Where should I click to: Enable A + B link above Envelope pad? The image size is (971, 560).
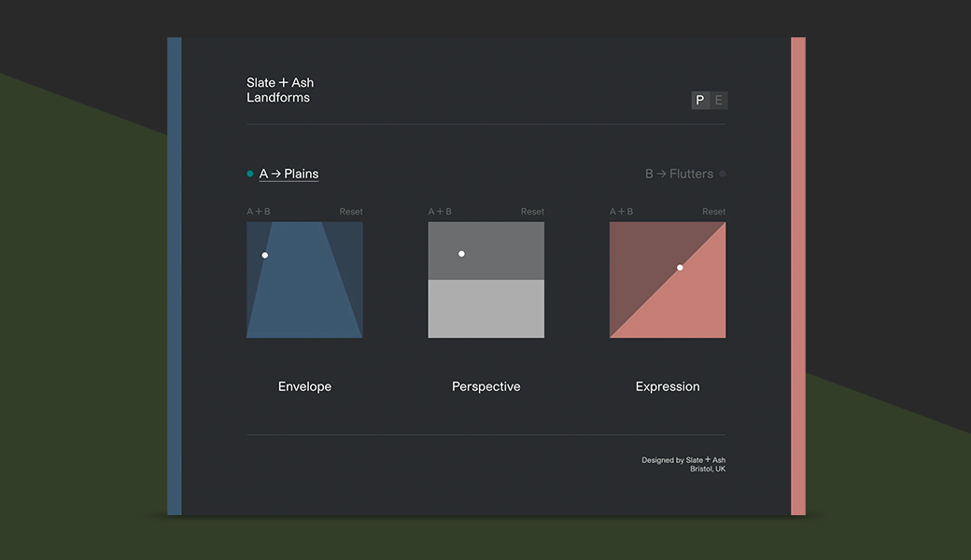[259, 212]
